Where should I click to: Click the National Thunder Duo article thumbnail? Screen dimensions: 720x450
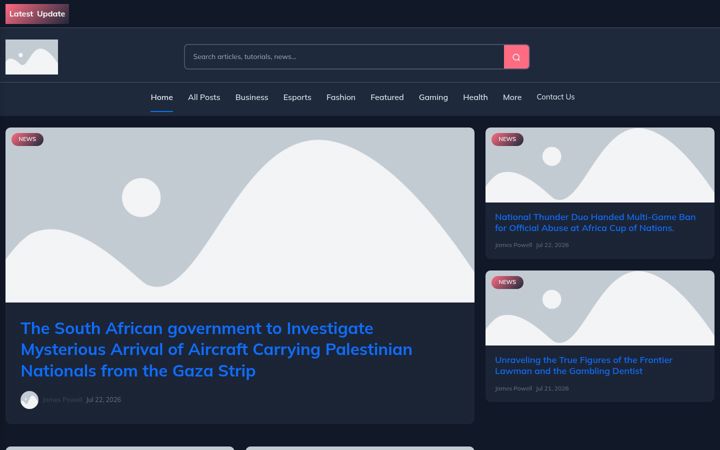point(600,165)
